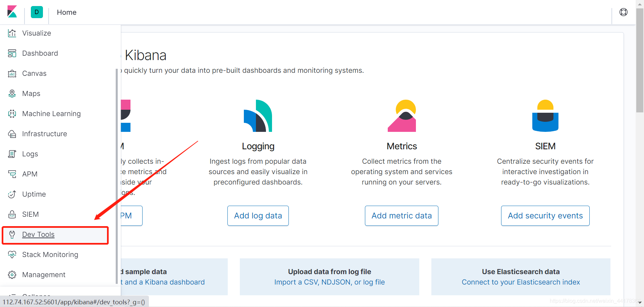Open APM from side navigation
The width and height of the screenshot is (644, 307).
click(30, 174)
